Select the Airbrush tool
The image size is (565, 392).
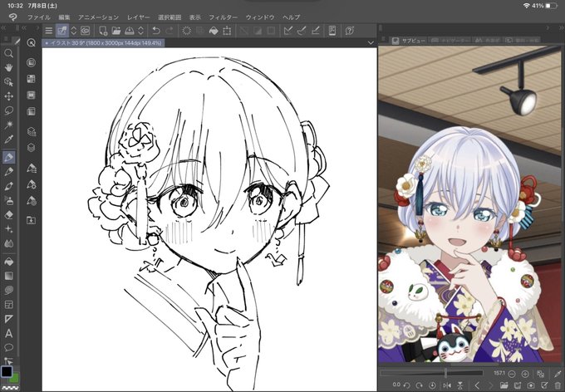[8, 200]
